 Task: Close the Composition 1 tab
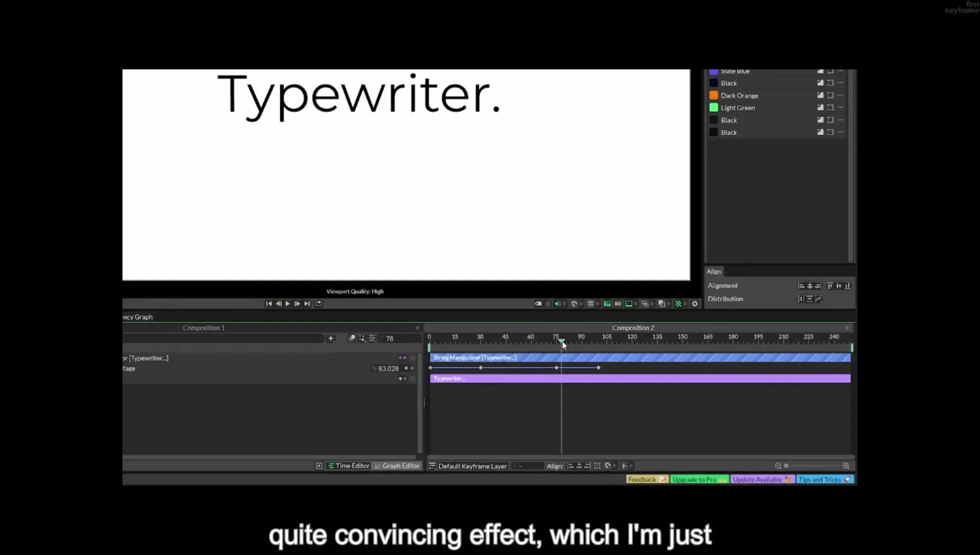click(x=417, y=328)
